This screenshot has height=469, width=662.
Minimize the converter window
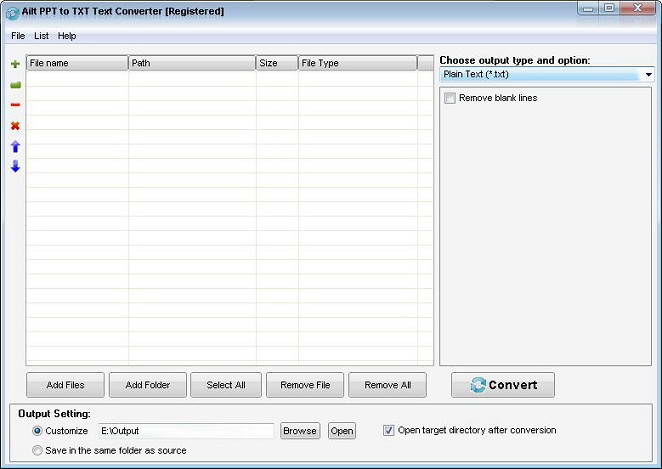pyautogui.click(x=589, y=8)
